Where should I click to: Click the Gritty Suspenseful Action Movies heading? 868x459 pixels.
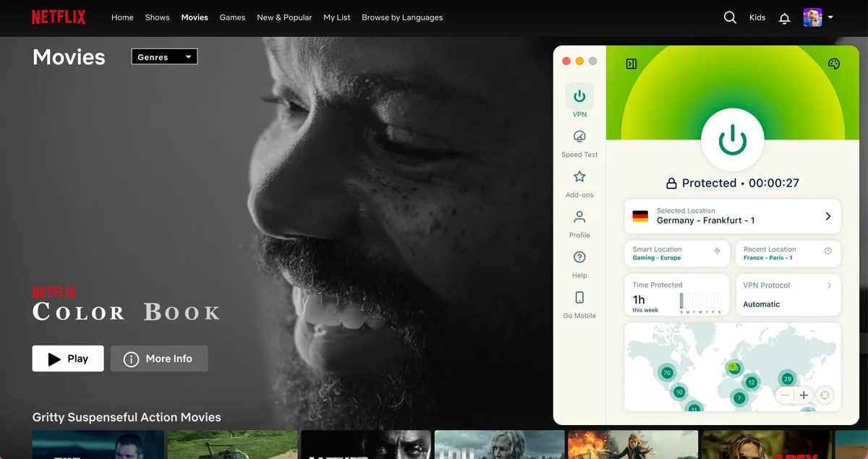127,417
